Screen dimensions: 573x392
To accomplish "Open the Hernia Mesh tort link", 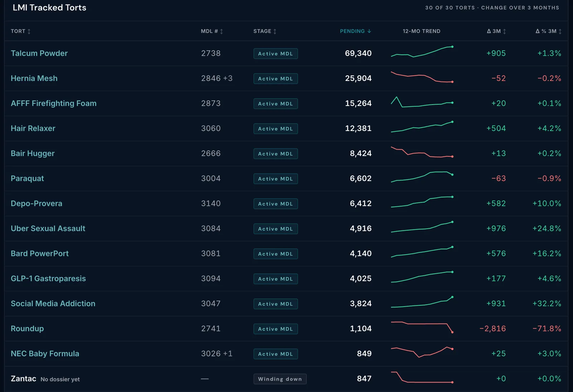I will 34,78.
